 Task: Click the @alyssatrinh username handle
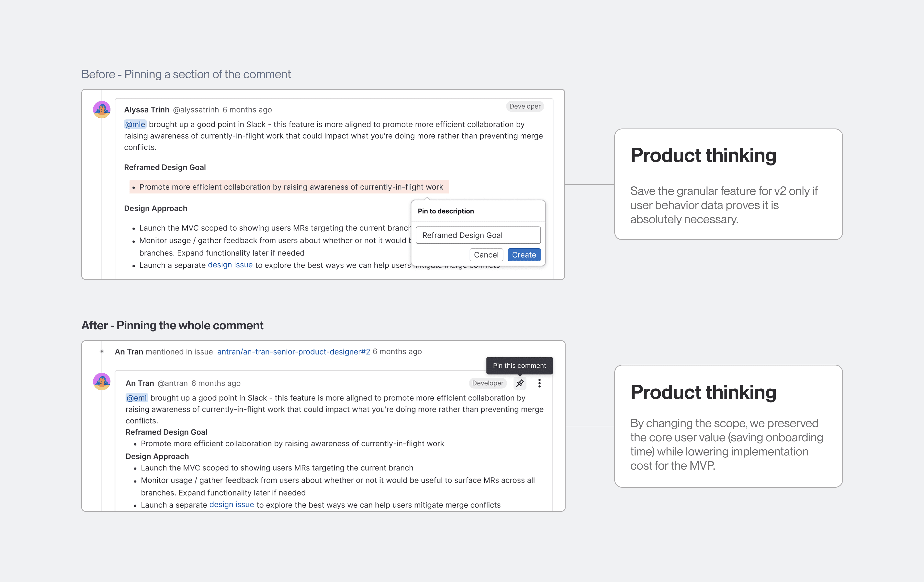pos(196,110)
